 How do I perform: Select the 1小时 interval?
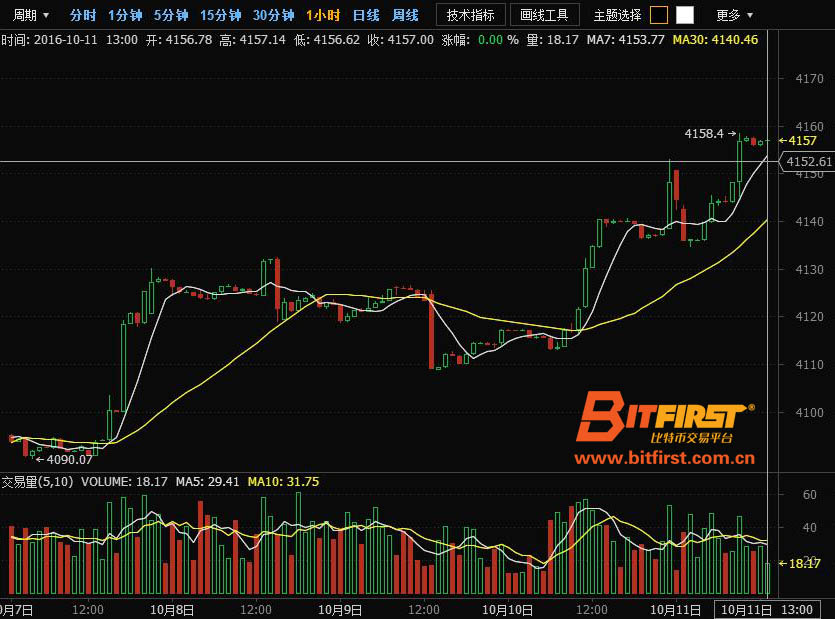click(323, 15)
